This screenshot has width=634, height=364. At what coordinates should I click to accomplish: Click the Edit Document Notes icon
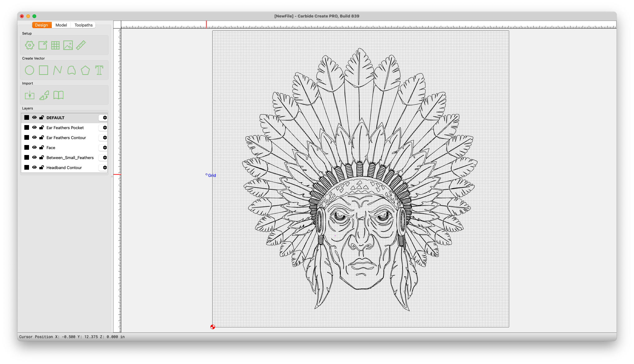click(x=43, y=45)
